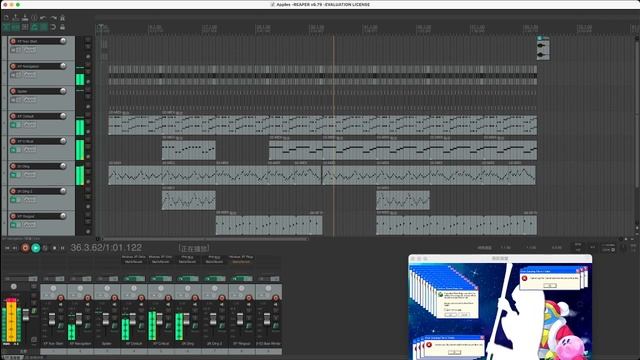Select the 2K Ding 2 mixer strip name
The height and width of the screenshot is (360, 640).
point(215,344)
